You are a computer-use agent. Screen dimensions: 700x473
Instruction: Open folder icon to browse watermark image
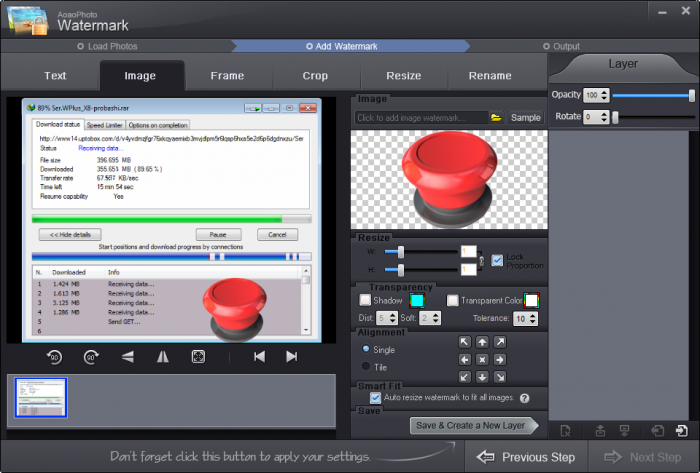point(496,118)
